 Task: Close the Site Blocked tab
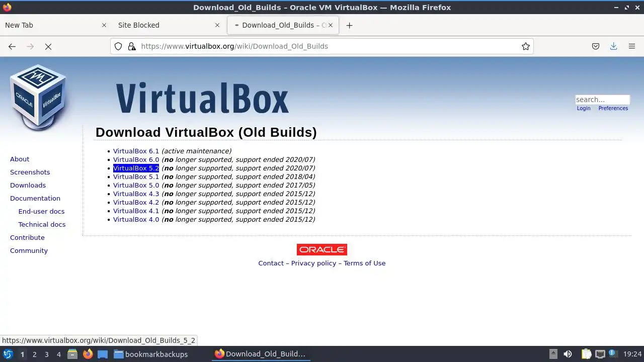[x=217, y=25]
